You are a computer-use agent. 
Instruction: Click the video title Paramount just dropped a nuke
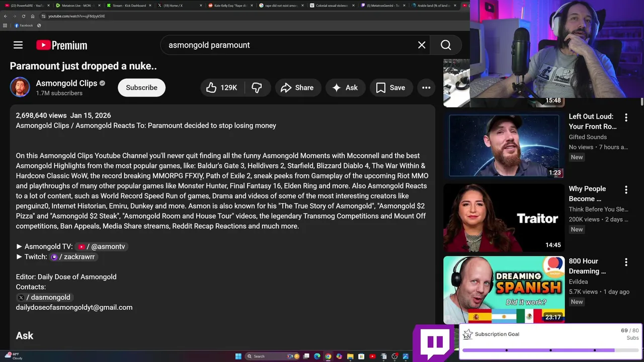pyautogui.click(x=84, y=66)
